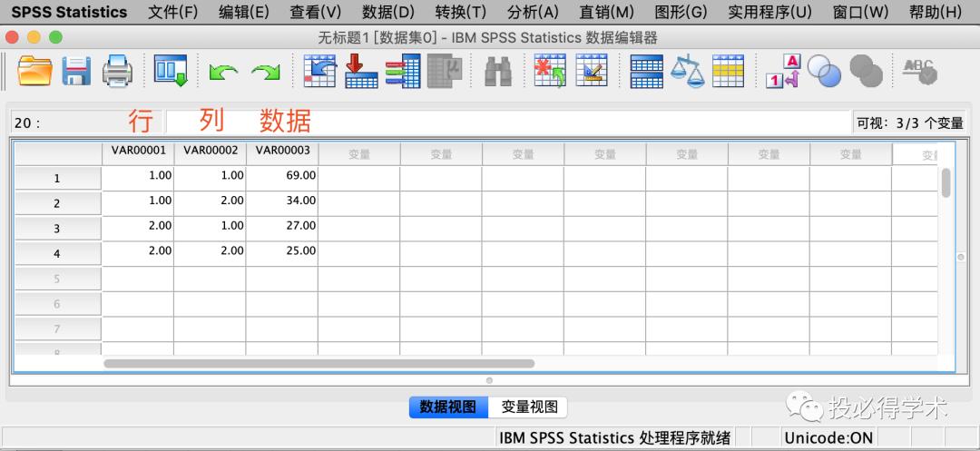Click the cell containing 69.00

coord(282,178)
